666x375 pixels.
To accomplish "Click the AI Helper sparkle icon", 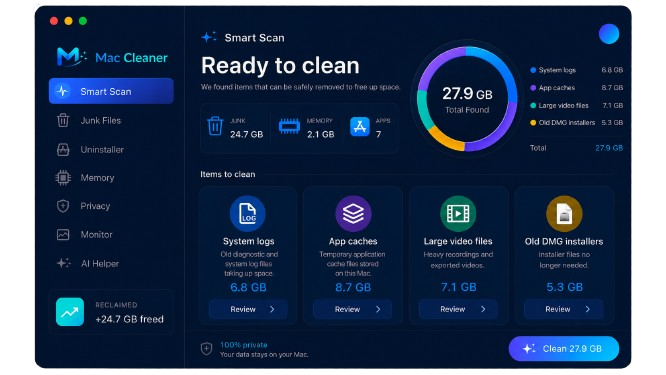I will [x=63, y=263].
